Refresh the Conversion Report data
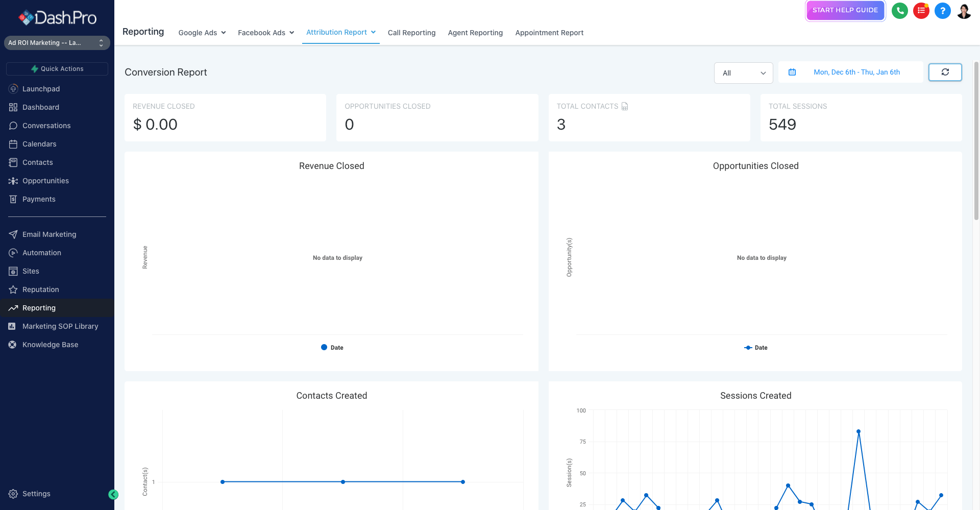Image resolution: width=980 pixels, height=510 pixels. [x=945, y=72]
